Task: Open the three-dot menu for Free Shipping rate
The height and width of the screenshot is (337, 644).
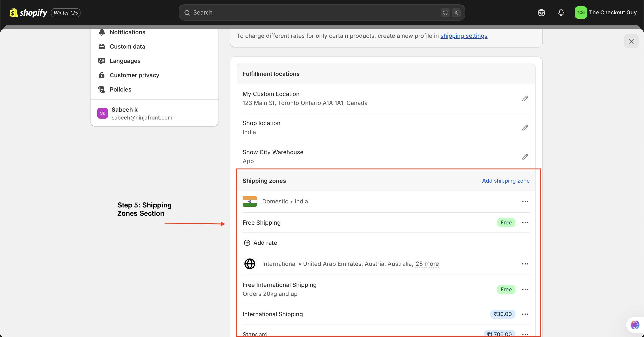Action: click(525, 222)
